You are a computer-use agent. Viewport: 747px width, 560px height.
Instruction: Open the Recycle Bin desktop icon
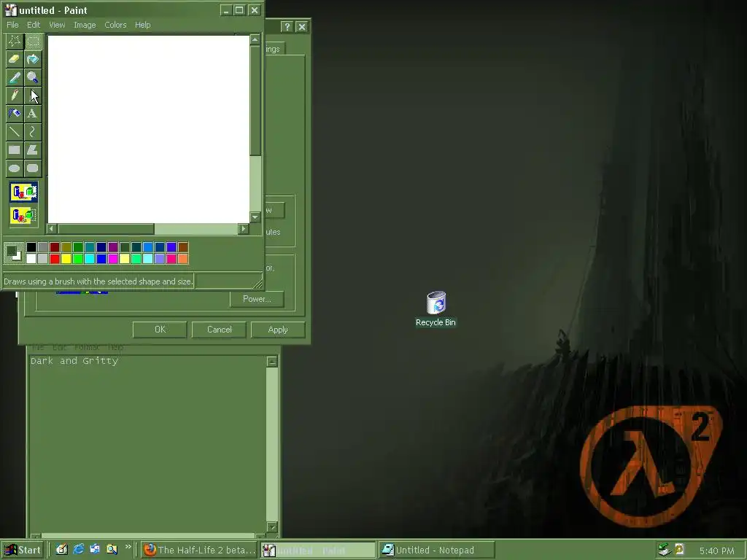[436, 308]
